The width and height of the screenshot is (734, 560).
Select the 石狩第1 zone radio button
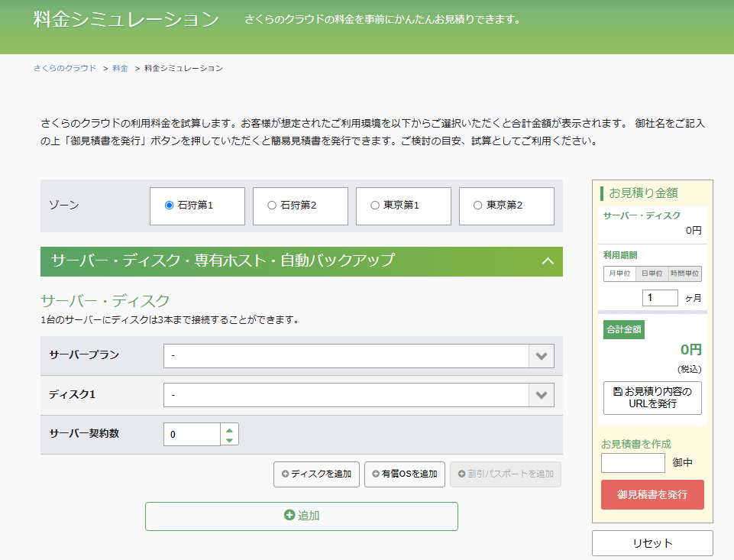(x=170, y=206)
